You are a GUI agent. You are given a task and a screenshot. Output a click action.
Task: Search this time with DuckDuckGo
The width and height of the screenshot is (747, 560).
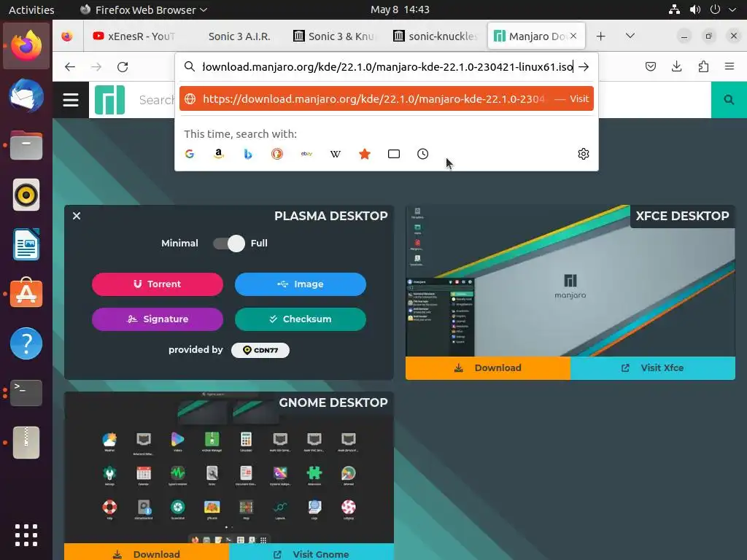[276, 154]
